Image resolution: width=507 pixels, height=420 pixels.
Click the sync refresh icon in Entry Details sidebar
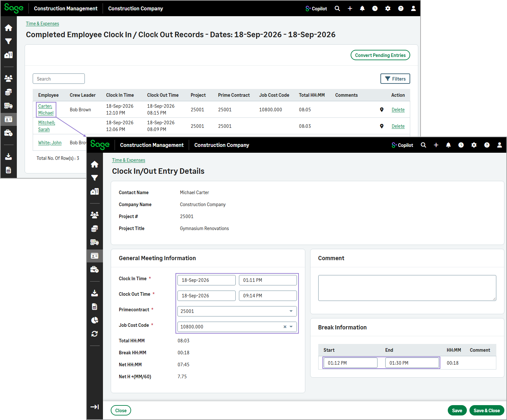click(x=95, y=334)
